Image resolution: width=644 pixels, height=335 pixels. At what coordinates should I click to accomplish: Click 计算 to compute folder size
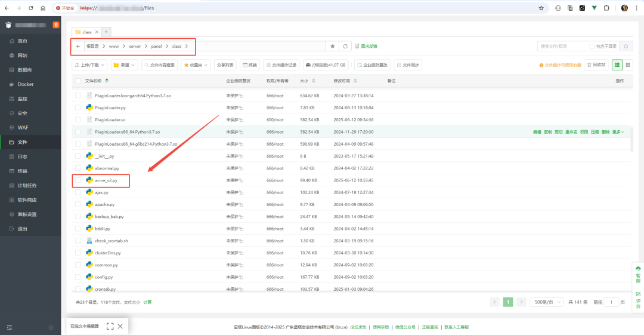coord(147,302)
